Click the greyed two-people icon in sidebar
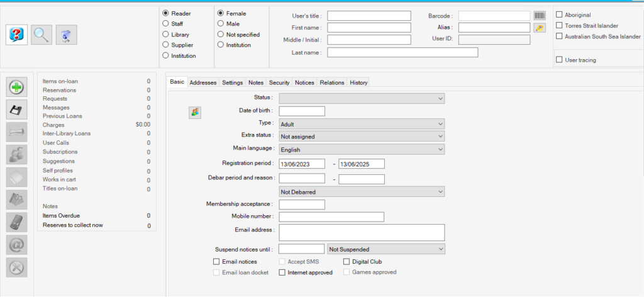This screenshot has height=297, width=644. 17,155
